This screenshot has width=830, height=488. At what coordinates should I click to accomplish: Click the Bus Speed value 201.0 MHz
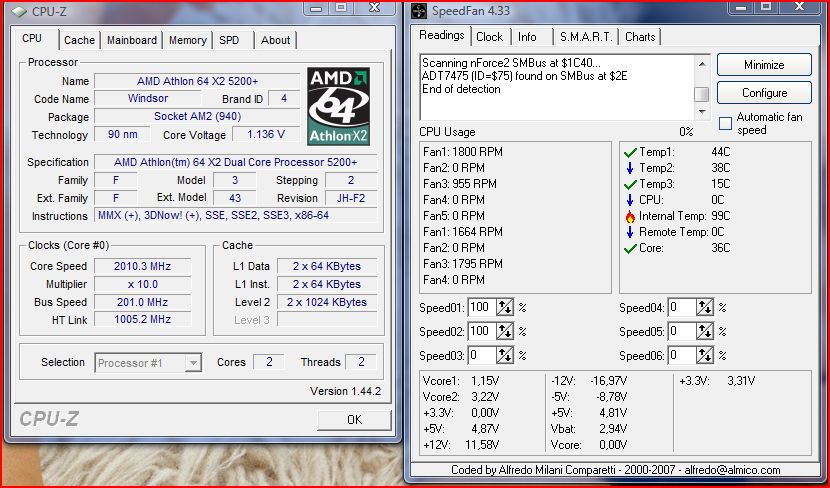coord(142,302)
